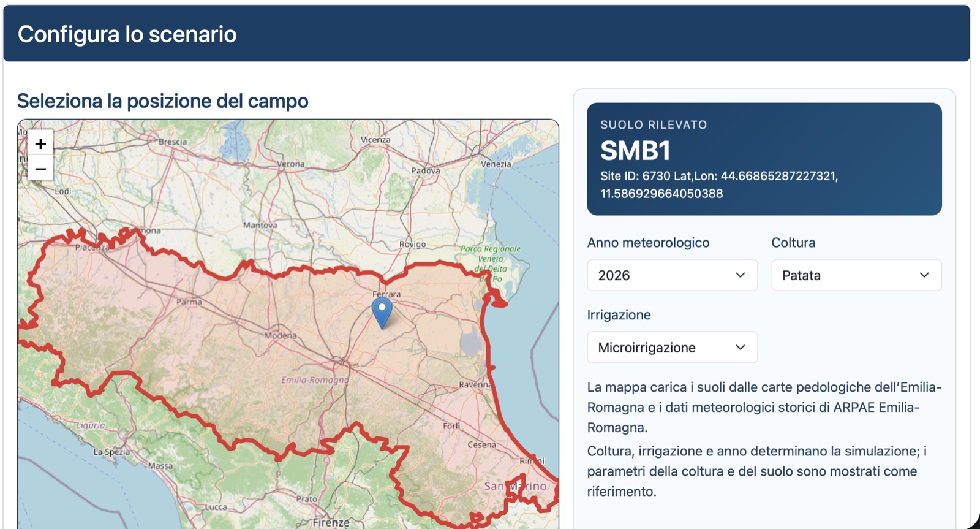This screenshot has width=980, height=529.
Task: Click Ravenna on the map
Action: pyautogui.click(x=475, y=385)
